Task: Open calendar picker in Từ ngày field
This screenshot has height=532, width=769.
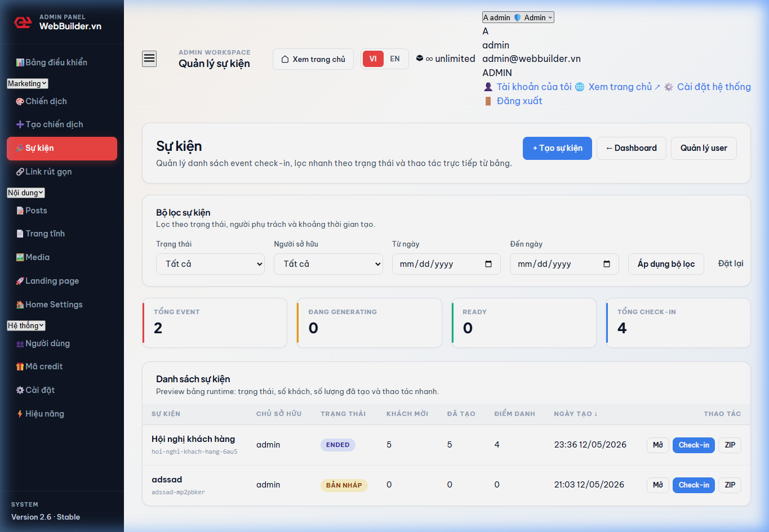Action: tap(488, 264)
